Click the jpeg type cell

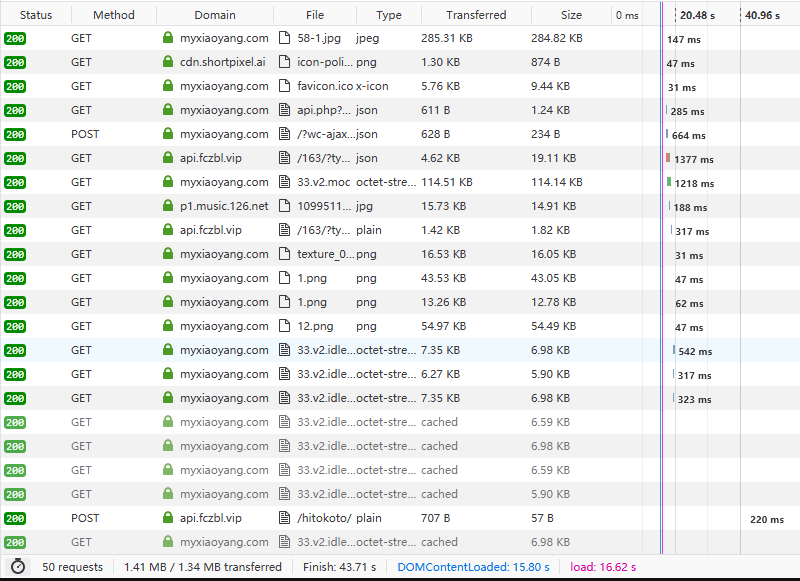click(367, 38)
